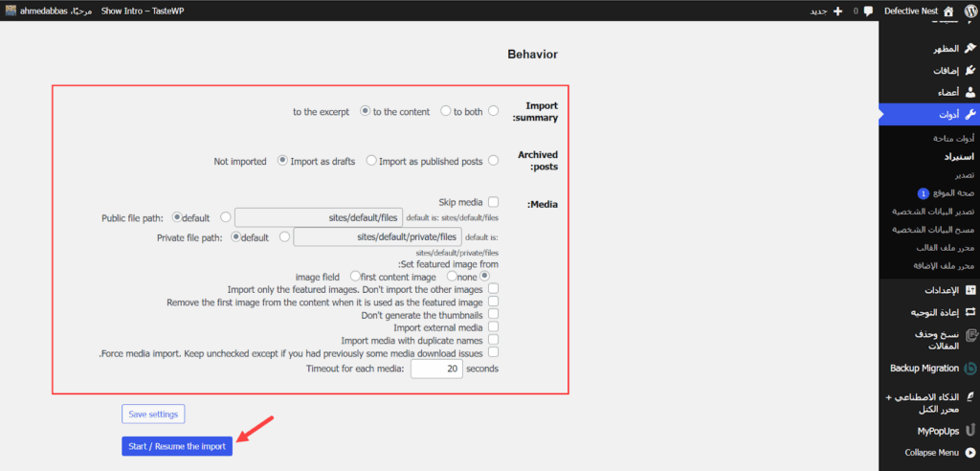The width and height of the screenshot is (980, 471).
Task: Open the تصدير (Export) submenu item
Action: tap(957, 175)
